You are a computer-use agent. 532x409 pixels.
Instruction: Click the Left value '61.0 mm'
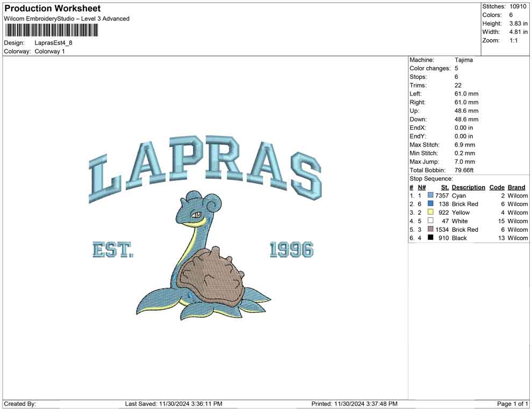click(x=466, y=93)
